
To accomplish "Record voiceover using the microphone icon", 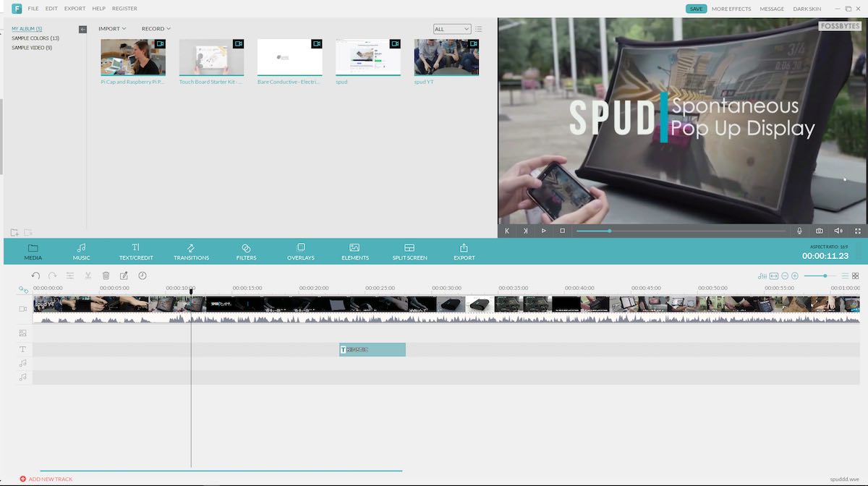I will pyautogui.click(x=799, y=231).
